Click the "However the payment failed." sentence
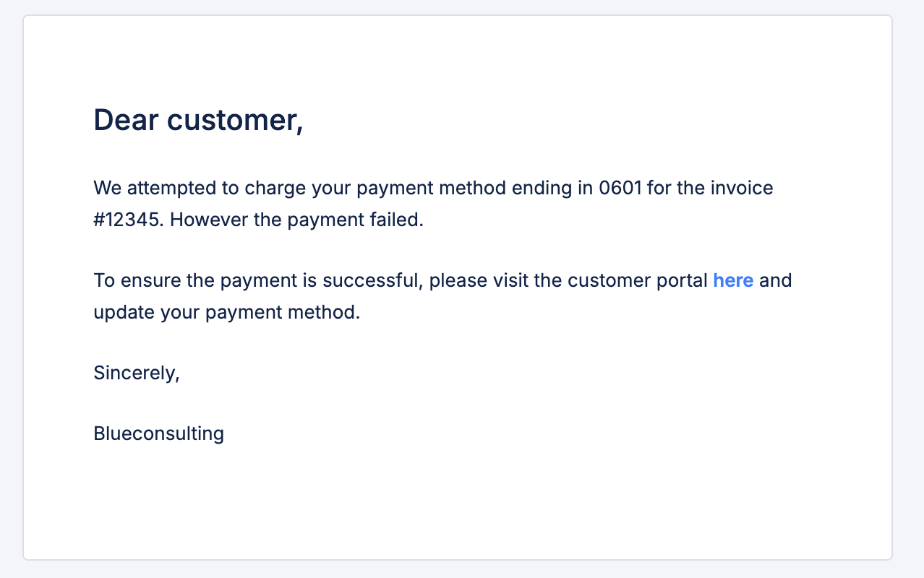This screenshot has width=924, height=578. point(296,220)
